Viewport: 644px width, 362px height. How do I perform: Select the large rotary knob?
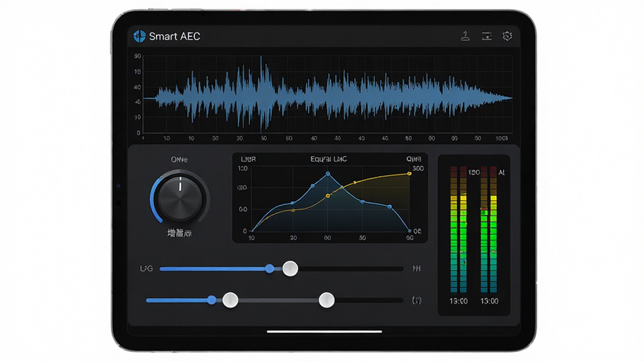click(180, 198)
